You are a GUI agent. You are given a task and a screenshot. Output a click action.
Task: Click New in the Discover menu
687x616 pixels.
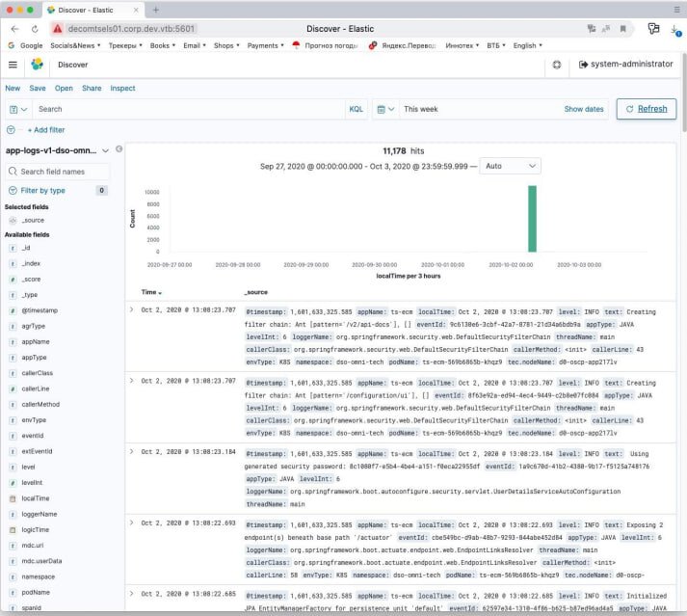click(x=13, y=88)
